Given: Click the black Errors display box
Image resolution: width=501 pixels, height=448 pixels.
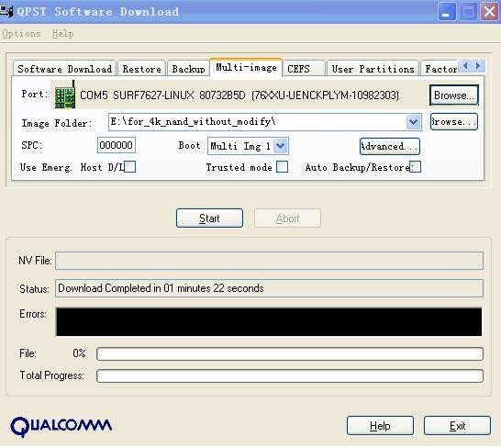Looking at the screenshot, I should (269, 321).
